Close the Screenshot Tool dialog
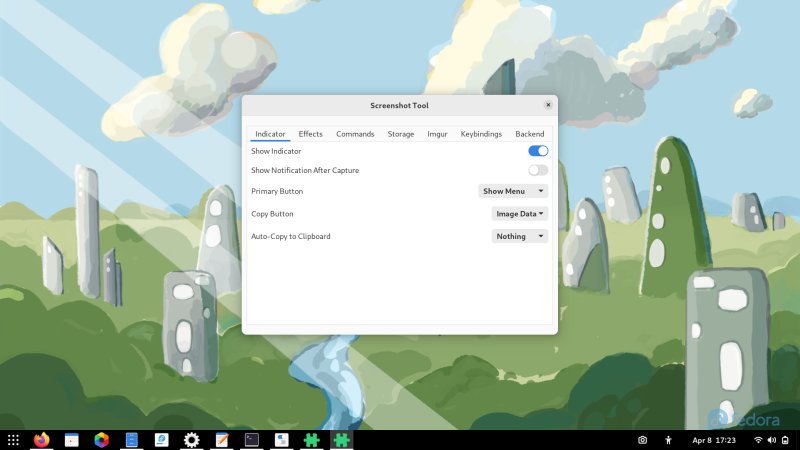This screenshot has width=800, height=450. pyautogui.click(x=548, y=105)
